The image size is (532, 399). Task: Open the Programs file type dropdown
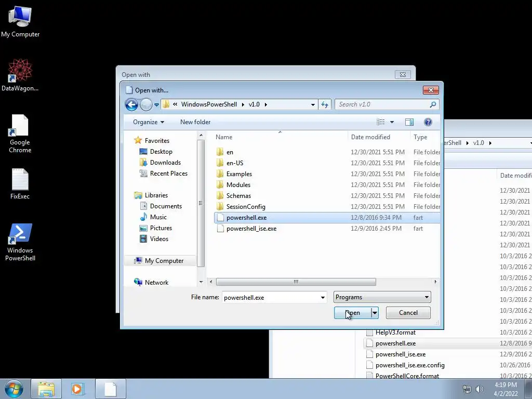click(382, 297)
